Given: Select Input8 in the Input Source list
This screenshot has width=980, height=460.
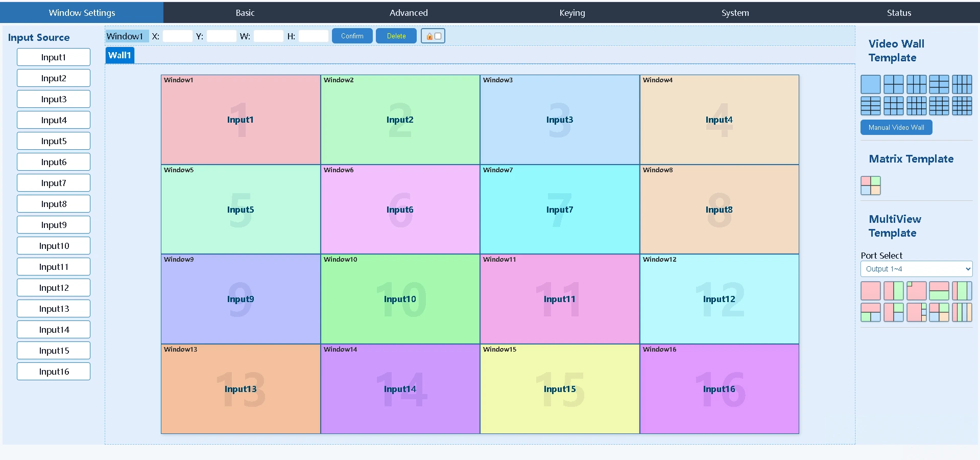Looking at the screenshot, I should [x=54, y=204].
